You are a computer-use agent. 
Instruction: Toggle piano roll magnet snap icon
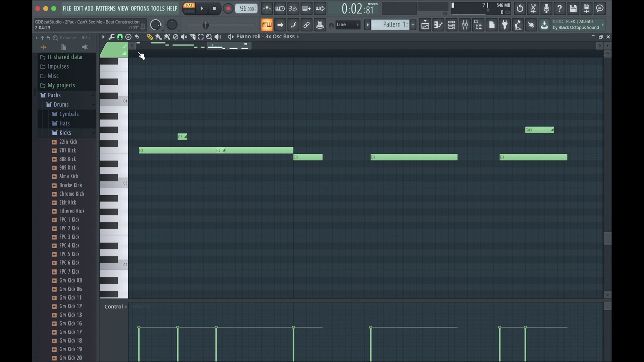(x=120, y=37)
